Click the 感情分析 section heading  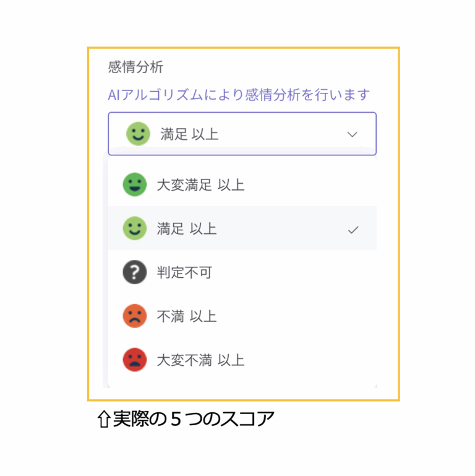135,67
